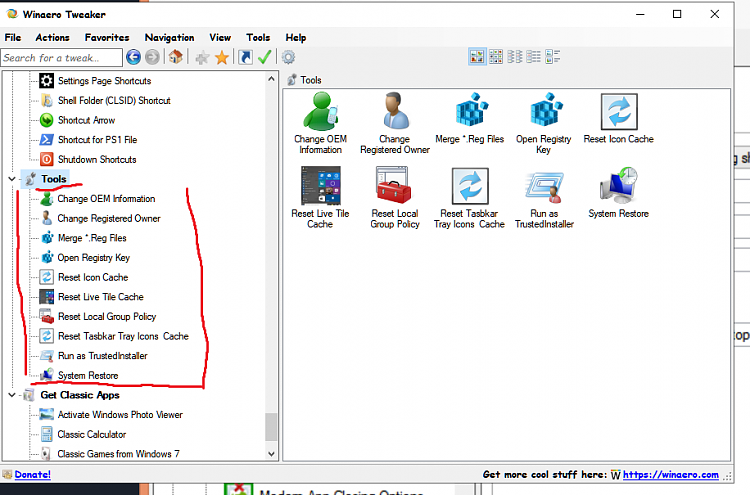
Task: Click the tree panel scrollbar thumb
Action: (x=271, y=427)
